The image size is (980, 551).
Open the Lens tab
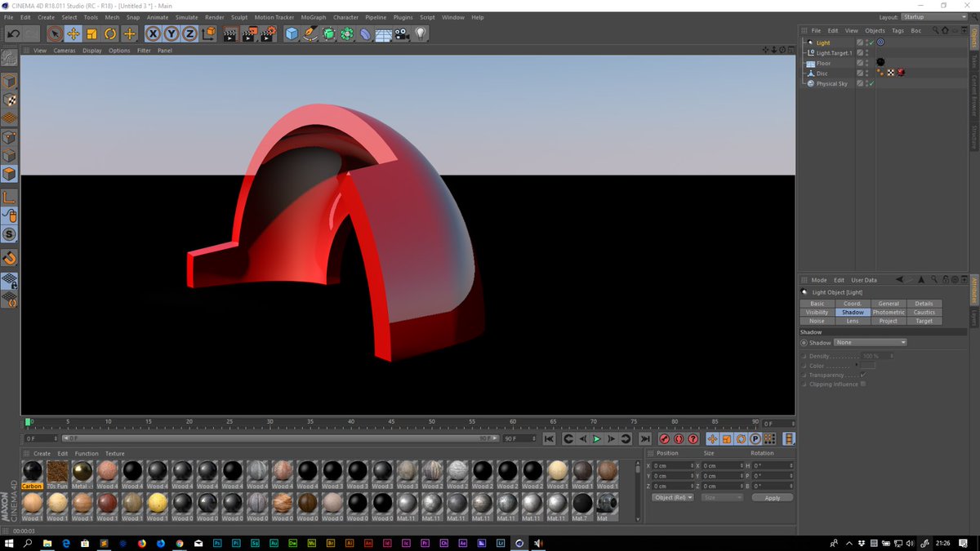853,321
